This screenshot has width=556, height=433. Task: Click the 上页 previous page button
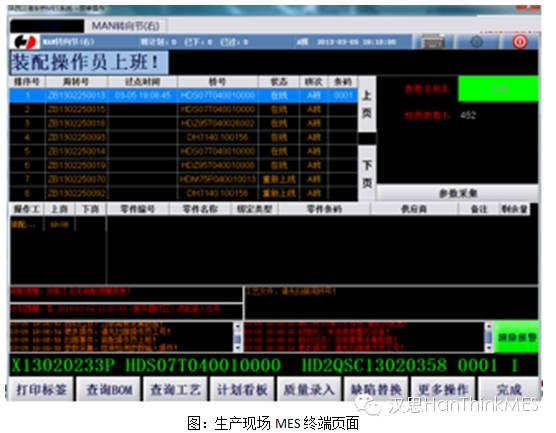point(367,104)
